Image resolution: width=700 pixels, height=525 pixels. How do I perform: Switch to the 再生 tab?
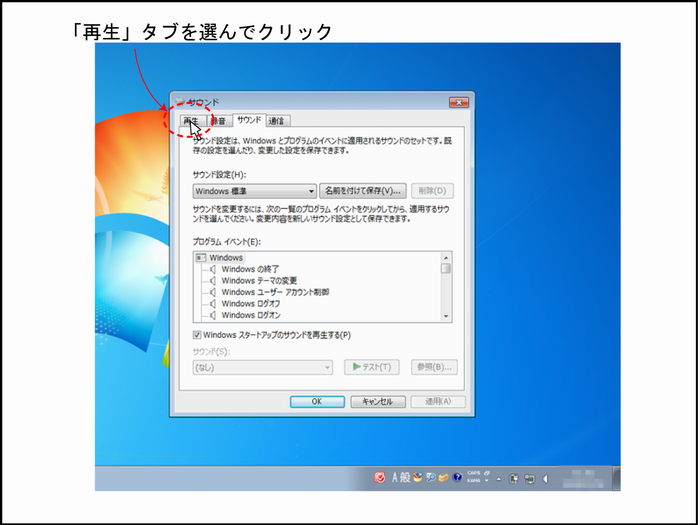point(192,121)
